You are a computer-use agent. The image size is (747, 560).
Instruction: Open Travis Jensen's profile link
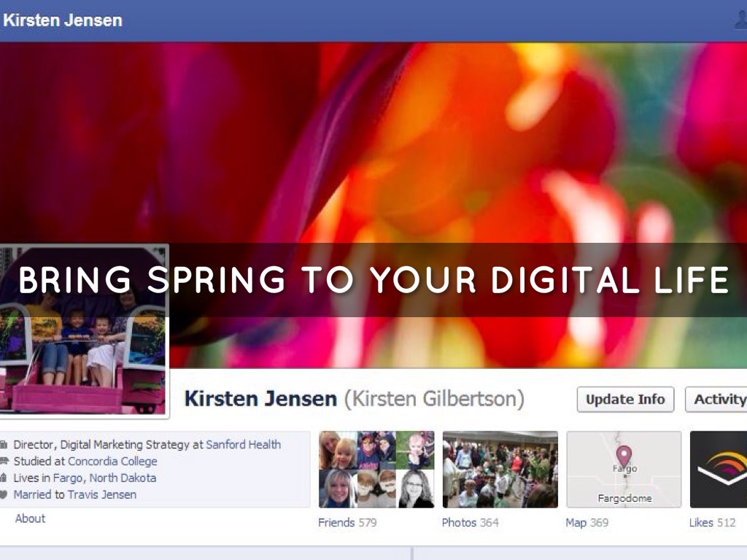click(x=102, y=494)
